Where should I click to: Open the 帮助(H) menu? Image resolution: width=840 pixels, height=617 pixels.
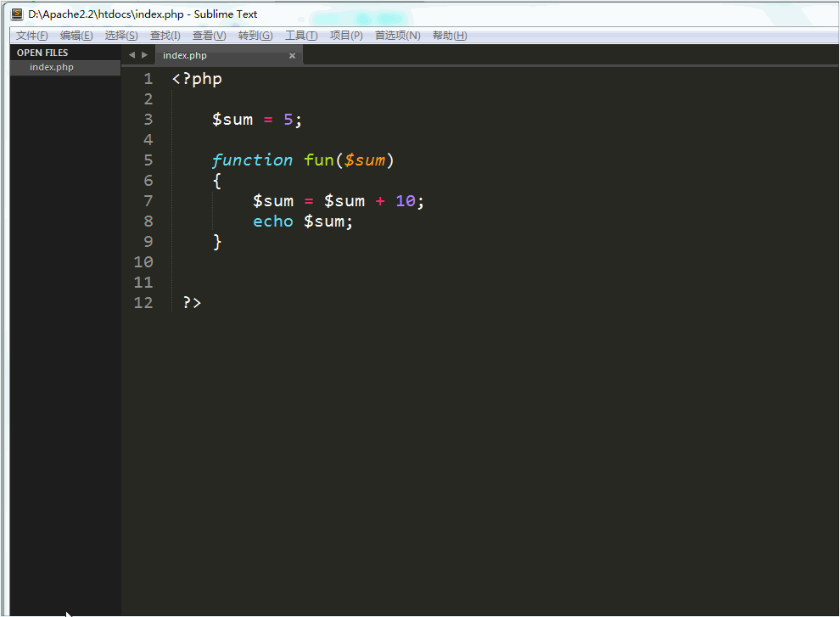(x=450, y=36)
